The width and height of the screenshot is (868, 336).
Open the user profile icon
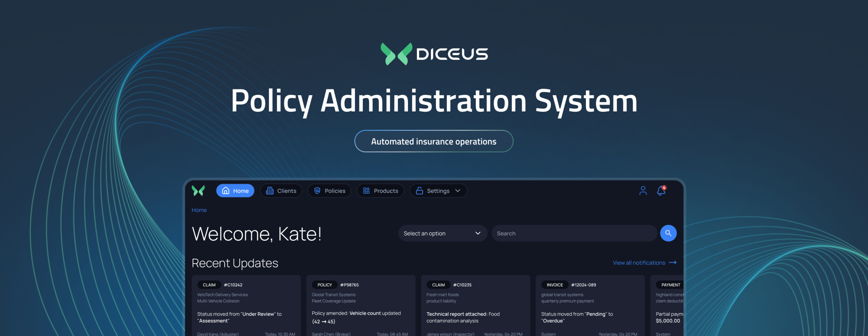click(643, 191)
